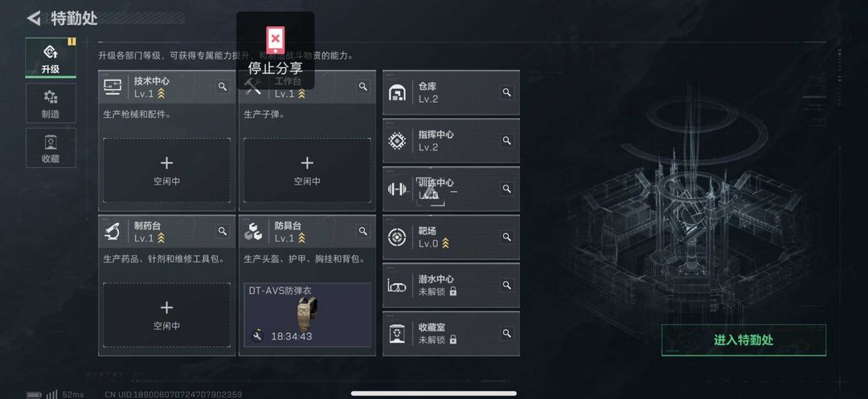Image resolution: width=868 pixels, height=399 pixels.
Task: Go back using the arrow beside 特勤处
Action: 34,18
